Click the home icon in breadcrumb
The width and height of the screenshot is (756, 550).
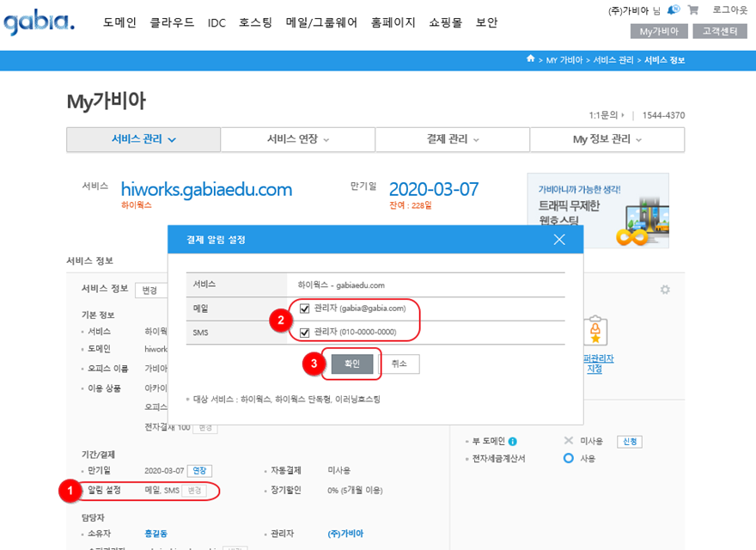coord(531,59)
